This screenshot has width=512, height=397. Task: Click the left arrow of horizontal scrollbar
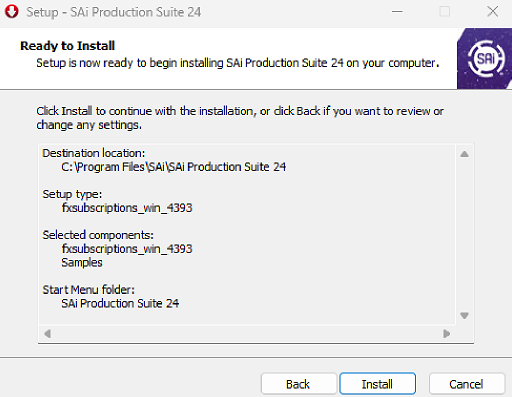coord(47,333)
